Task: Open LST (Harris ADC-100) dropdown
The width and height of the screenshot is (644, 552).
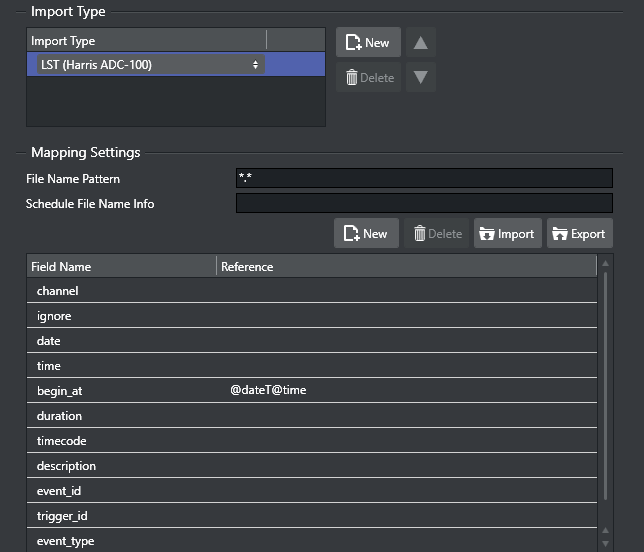Action: [x=150, y=65]
